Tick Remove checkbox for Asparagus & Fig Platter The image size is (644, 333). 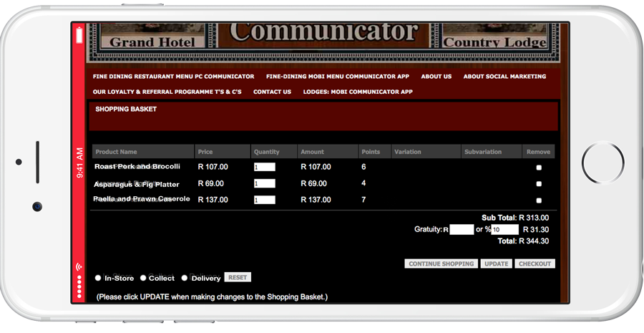click(x=539, y=184)
